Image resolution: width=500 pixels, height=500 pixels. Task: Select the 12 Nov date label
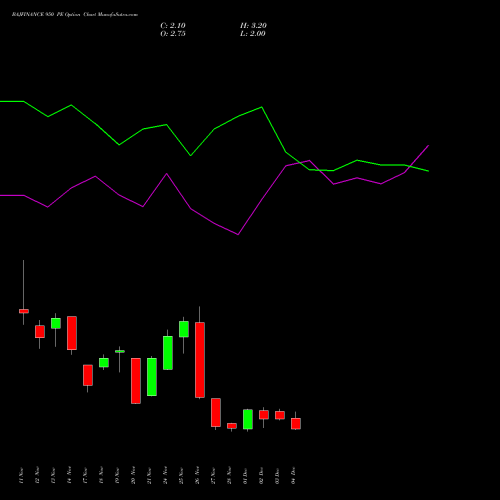(37, 476)
